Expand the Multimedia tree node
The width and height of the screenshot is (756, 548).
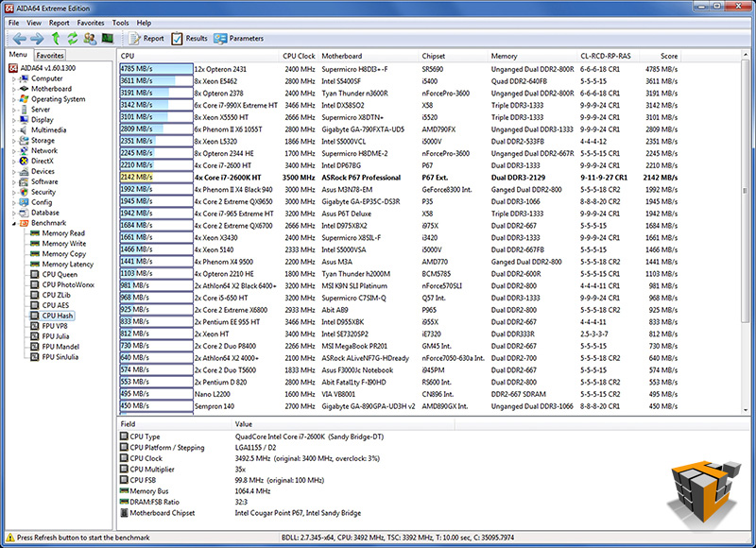coord(14,130)
